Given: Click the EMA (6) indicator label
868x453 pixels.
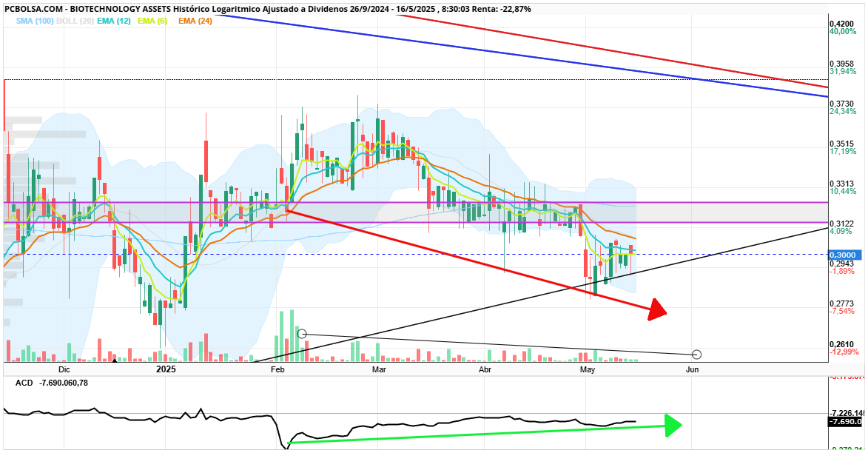Looking at the screenshot, I should tap(152, 21).
